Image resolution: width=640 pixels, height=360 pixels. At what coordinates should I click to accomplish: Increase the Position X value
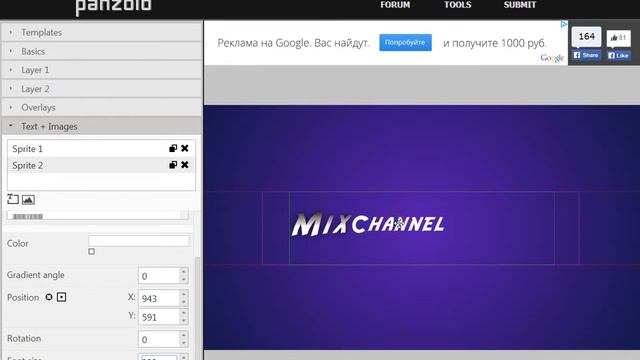click(184, 294)
